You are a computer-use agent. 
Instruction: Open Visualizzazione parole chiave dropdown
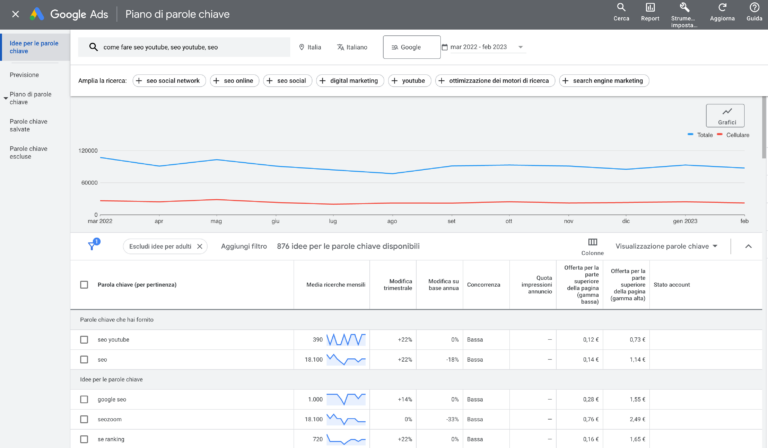click(x=666, y=246)
